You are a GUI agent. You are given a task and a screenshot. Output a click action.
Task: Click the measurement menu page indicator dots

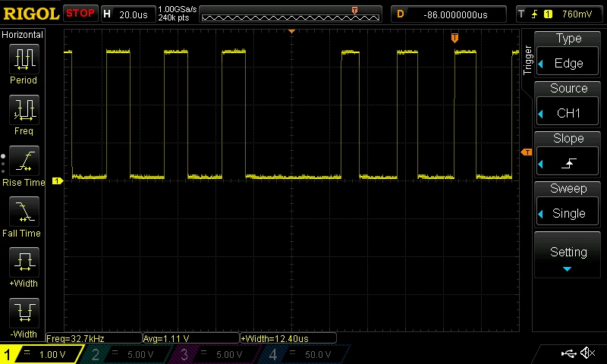3,164
